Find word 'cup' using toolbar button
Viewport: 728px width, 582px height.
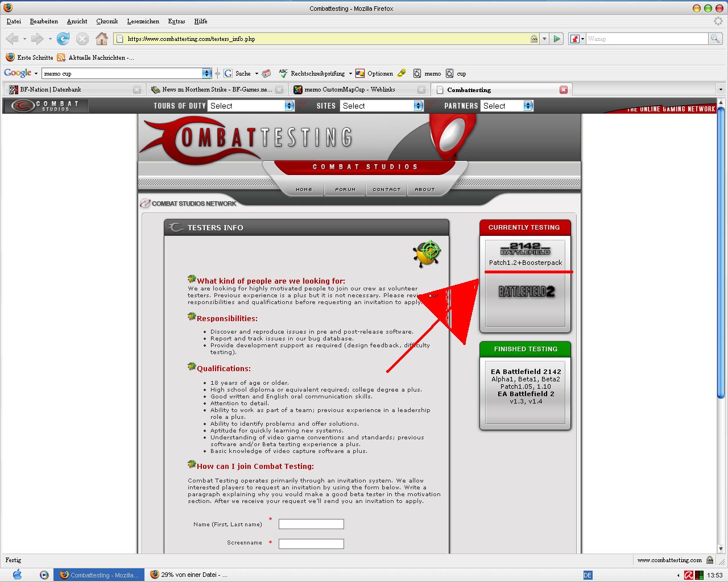click(456, 73)
